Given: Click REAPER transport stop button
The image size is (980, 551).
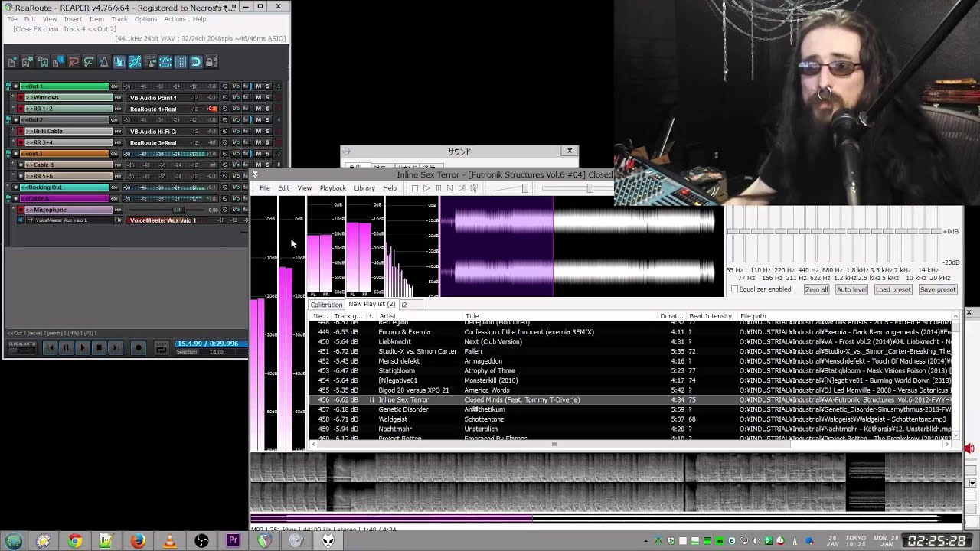Looking at the screenshot, I should point(100,347).
